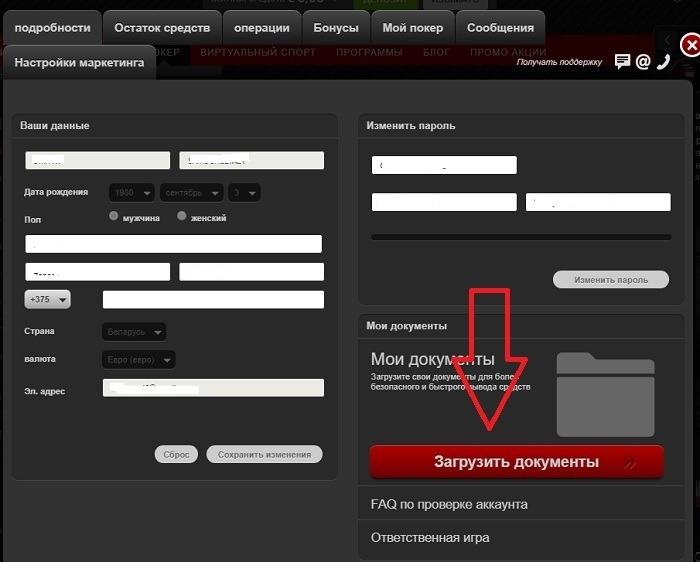The height and width of the screenshot is (562, 700).
Task: Click the Загрузить документы button
Action: (x=517, y=462)
